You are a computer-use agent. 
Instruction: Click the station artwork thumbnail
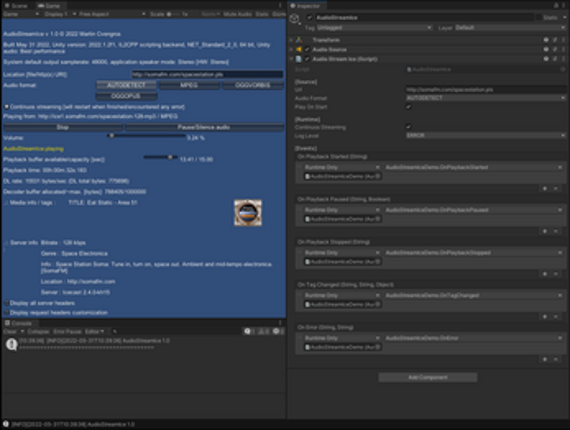(248, 212)
